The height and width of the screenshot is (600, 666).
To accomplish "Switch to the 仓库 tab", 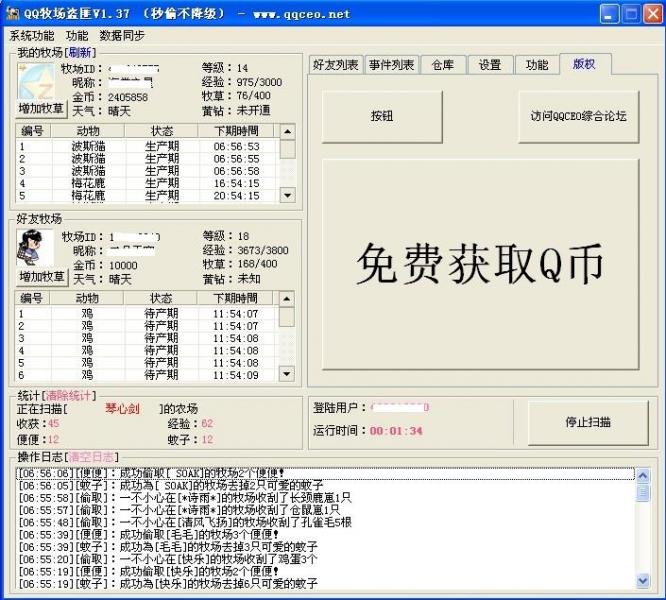I will (x=443, y=65).
